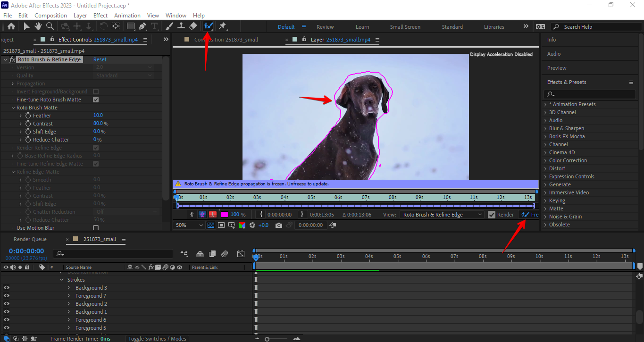Open the magnification 50% dropdown

click(x=188, y=225)
